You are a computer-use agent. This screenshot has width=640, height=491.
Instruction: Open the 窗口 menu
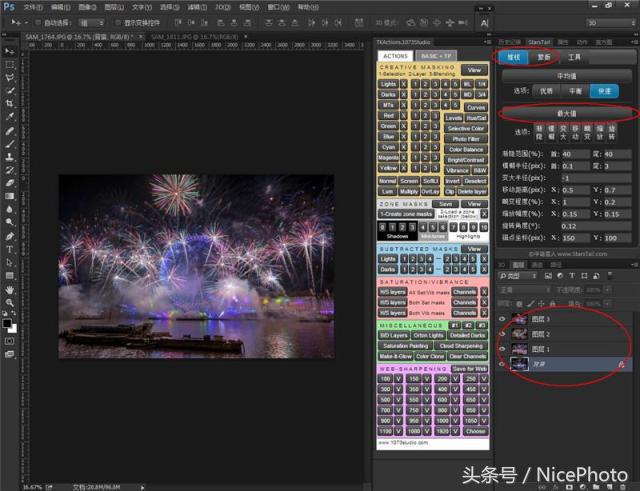point(279,7)
